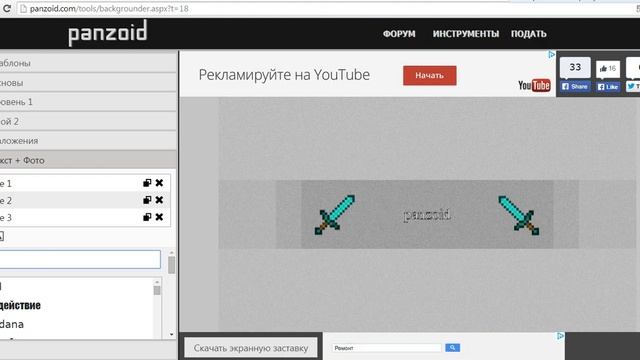Select the left diamond sword on canvas
Image resolution: width=640 pixels, height=360 pixels.
335,215
